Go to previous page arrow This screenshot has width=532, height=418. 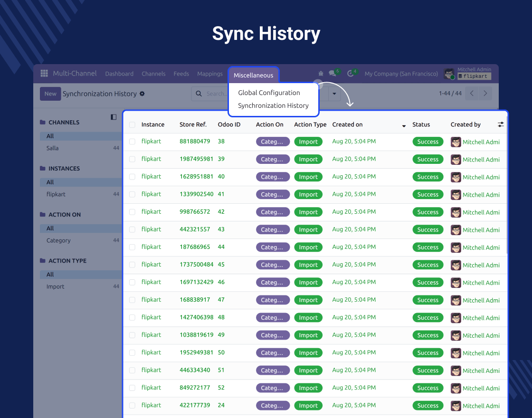click(472, 93)
